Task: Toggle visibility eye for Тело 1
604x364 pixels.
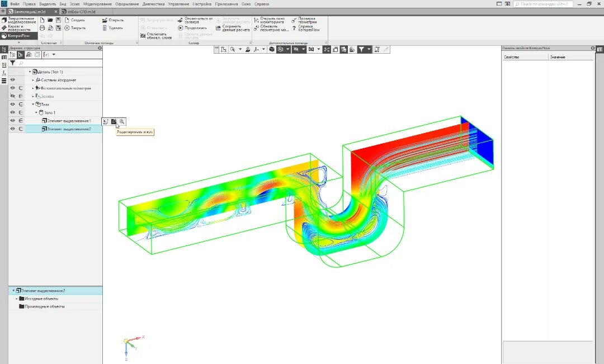Action: (13, 112)
